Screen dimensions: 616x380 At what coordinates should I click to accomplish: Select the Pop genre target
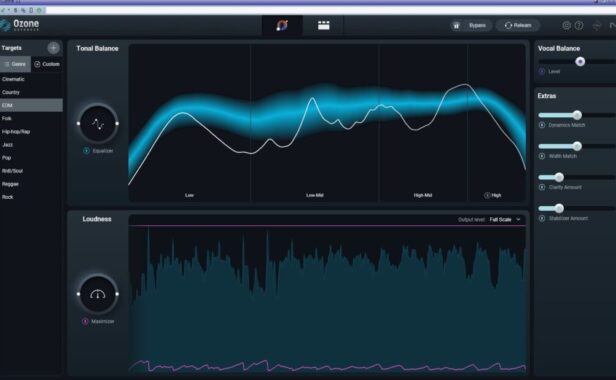point(31,158)
